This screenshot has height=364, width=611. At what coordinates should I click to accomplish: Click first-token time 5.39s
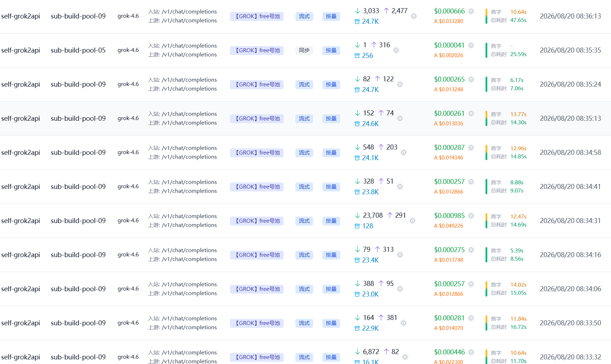coord(517,251)
